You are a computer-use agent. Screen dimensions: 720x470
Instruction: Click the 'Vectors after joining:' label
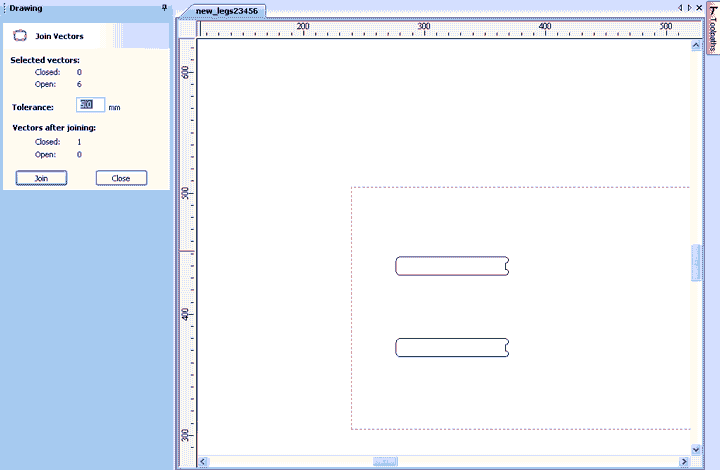pos(54,128)
